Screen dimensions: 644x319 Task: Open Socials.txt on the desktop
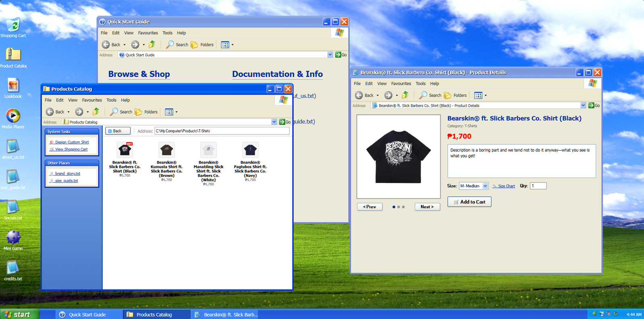pos(13,210)
